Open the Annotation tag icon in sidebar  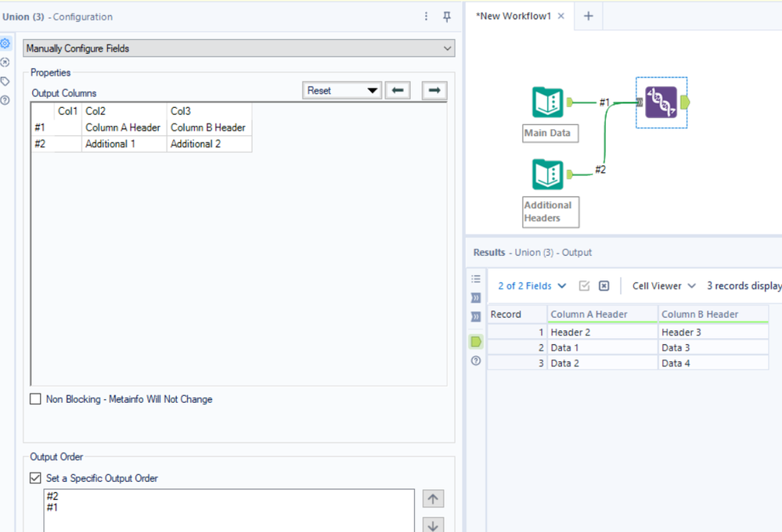tap(5, 81)
